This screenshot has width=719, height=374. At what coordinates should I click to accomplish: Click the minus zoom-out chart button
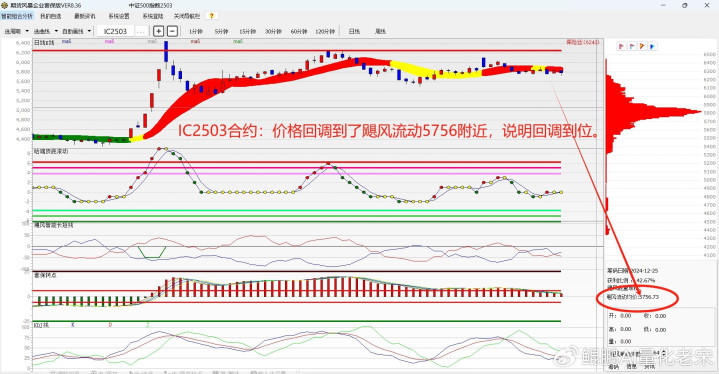pos(172,31)
